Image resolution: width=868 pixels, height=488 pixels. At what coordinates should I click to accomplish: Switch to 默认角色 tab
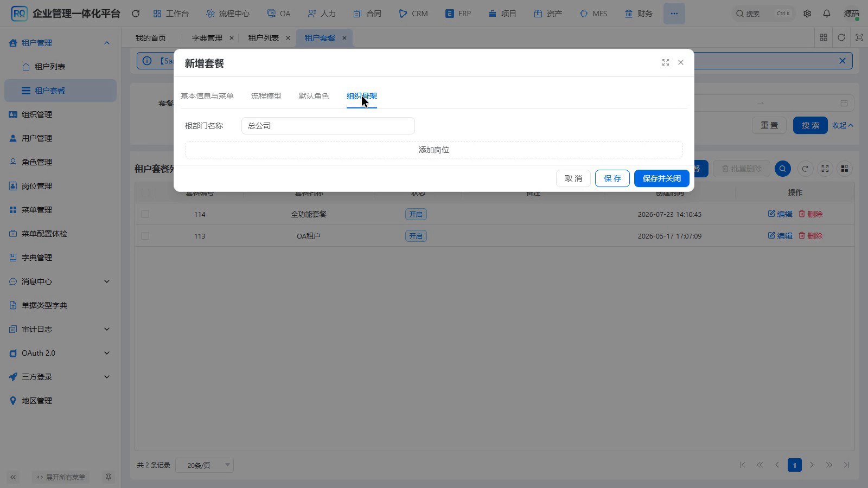(x=314, y=96)
